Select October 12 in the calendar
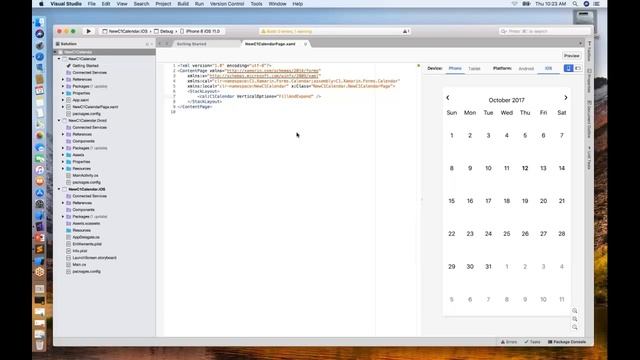 click(x=525, y=168)
